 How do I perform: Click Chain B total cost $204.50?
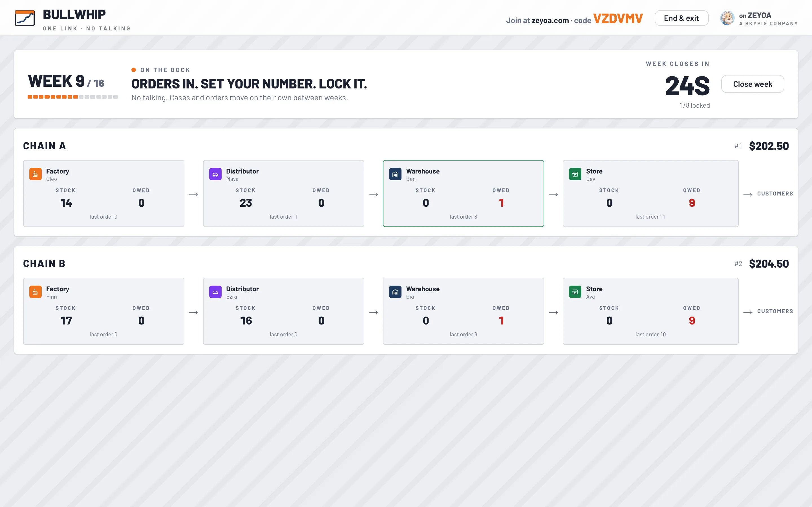[769, 264]
